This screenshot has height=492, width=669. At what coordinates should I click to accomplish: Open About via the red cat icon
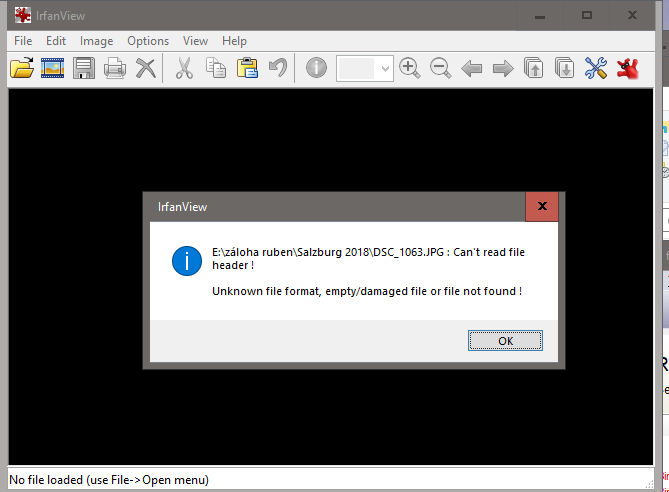pos(628,68)
